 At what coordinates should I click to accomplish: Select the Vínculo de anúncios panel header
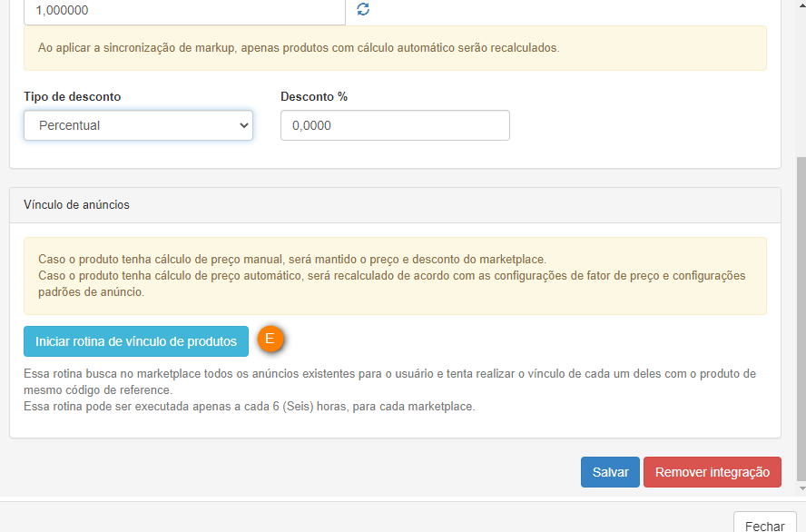(395, 205)
